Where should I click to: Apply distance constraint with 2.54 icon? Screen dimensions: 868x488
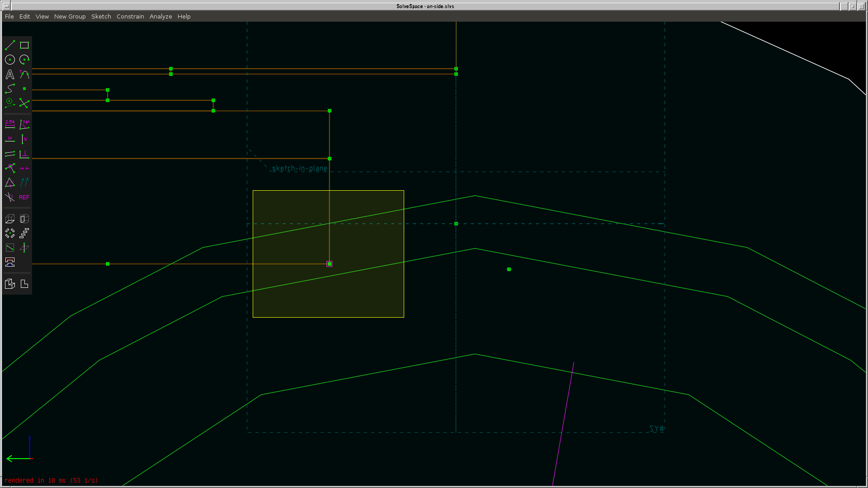click(x=10, y=124)
